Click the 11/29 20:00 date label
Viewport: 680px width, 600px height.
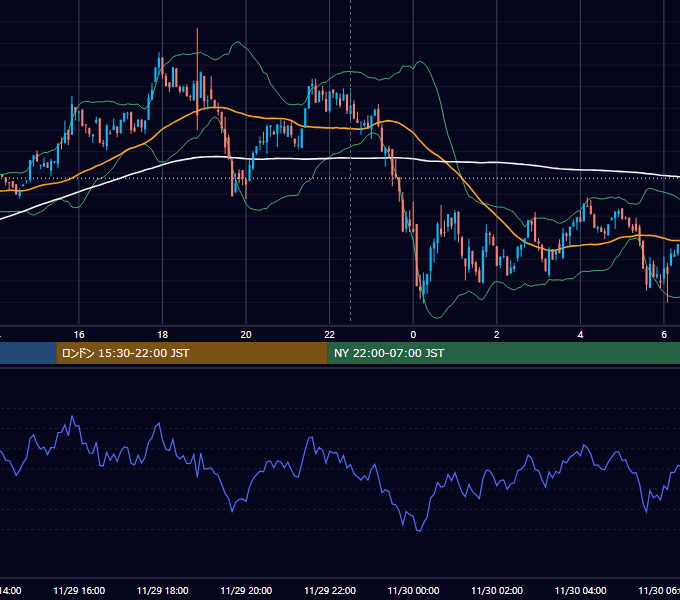point(246,590)
